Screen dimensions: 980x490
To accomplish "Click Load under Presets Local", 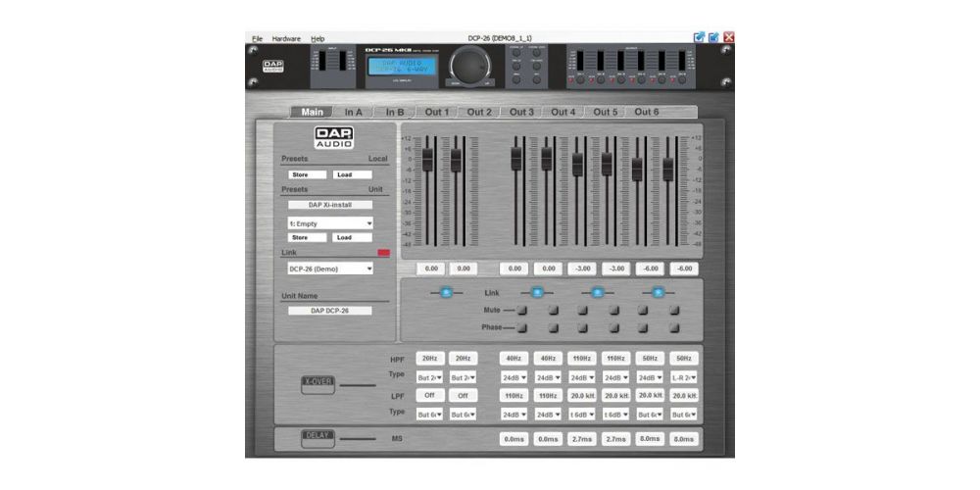I will (x=353, y=175).
